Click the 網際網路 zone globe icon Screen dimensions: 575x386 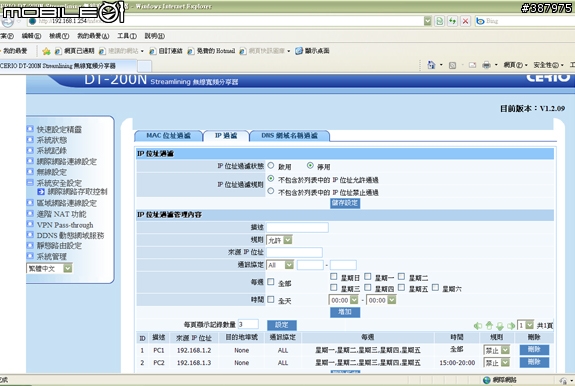pyautogui.click(x=487, y=380)
